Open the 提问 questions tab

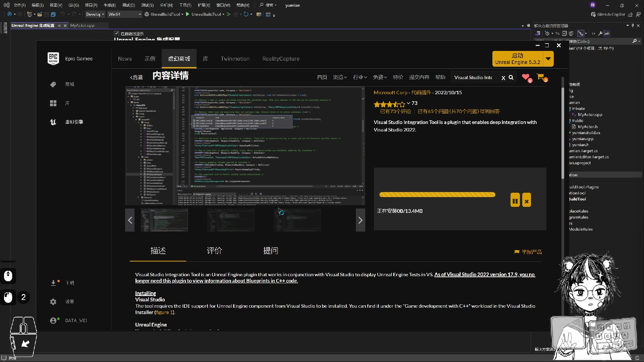tap(271, 251)
